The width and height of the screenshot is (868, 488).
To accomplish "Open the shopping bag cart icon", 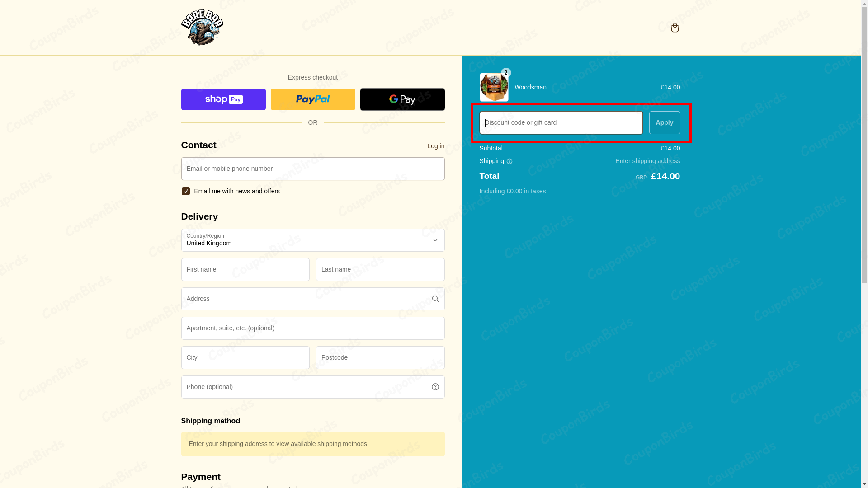I will coord(675,28).
